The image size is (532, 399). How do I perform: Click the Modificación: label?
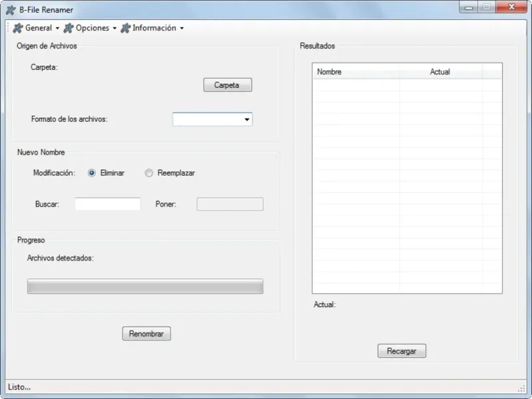(x=54, y=173)
